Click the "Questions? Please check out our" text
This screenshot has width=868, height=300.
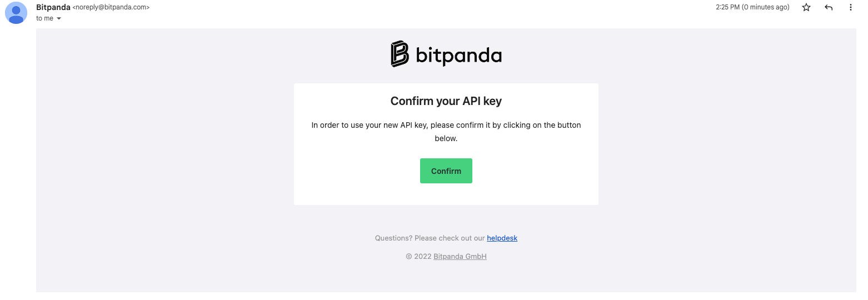click(x=430, y=238)
